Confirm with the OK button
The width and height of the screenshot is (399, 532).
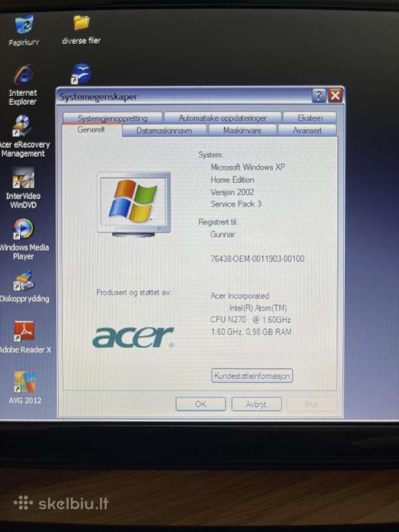coord(200,404)
